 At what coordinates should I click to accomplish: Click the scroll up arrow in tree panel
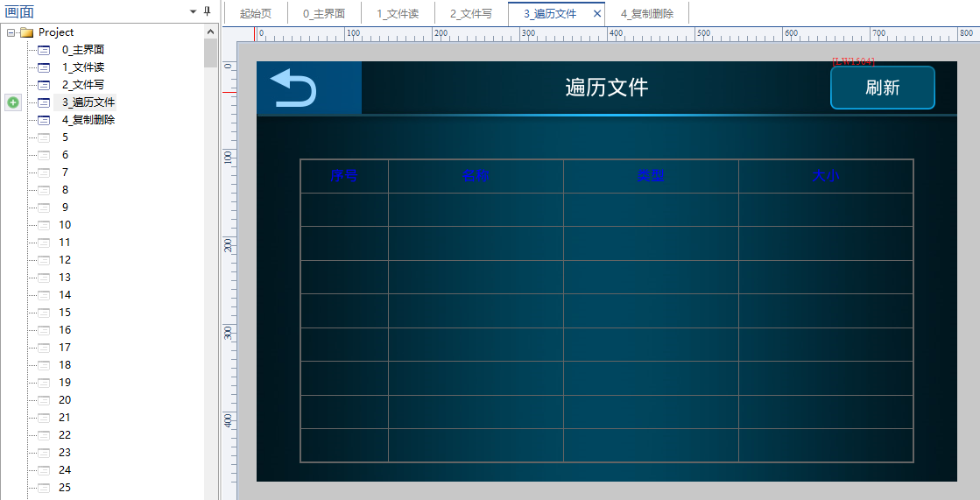(x=210, y=32)
